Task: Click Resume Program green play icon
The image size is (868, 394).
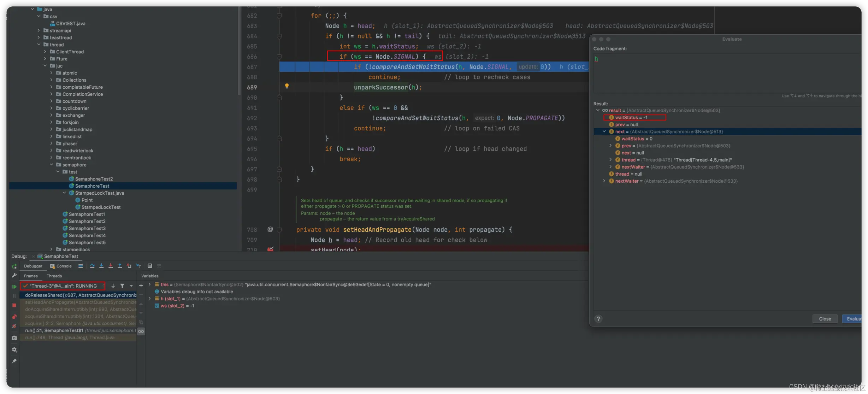Action: (14, 287)
